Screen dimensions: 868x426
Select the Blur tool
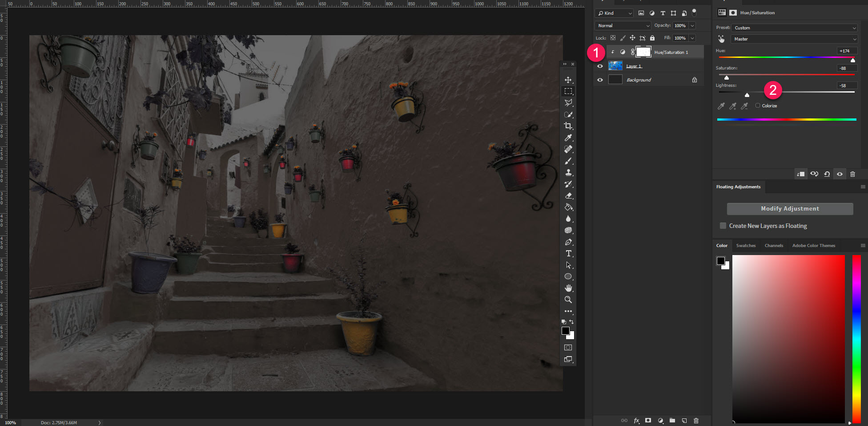[x=568, y=219]
